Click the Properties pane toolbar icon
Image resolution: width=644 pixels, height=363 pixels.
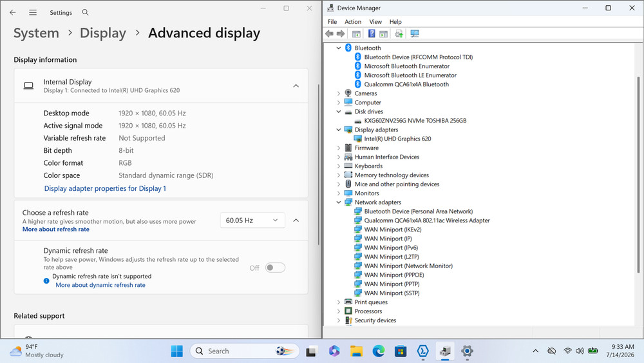[383, 34]
